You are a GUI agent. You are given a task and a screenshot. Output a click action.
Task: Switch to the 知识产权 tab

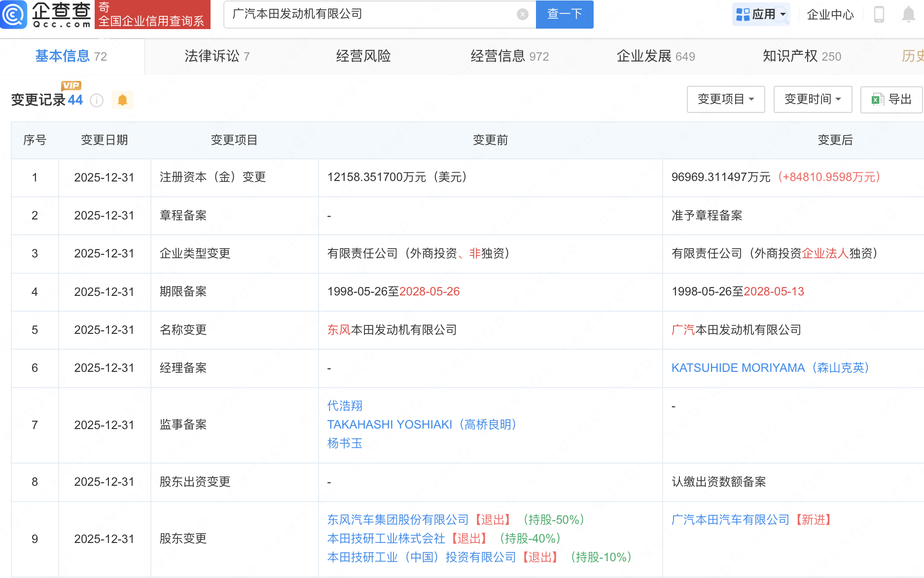coord(801,56)
